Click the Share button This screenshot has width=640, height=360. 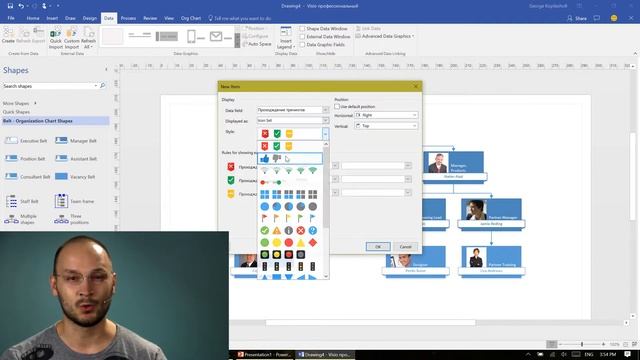(x=577, y=18)
